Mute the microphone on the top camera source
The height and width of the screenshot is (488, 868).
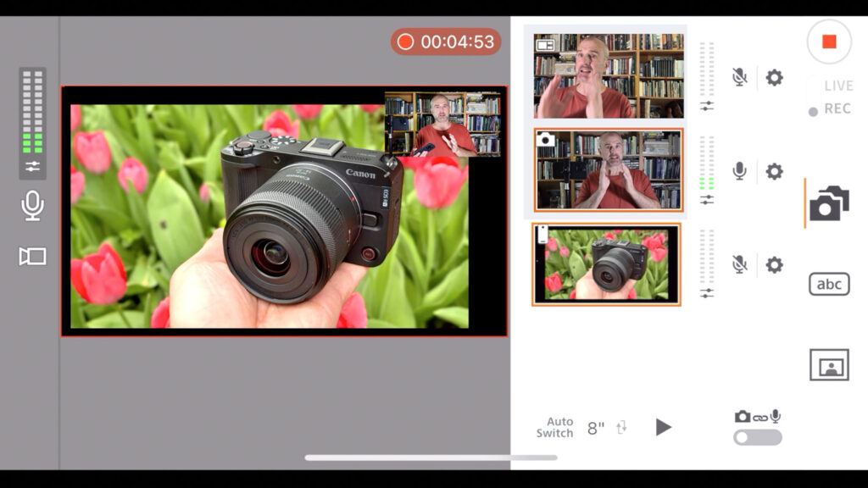(x=738, y=77)
